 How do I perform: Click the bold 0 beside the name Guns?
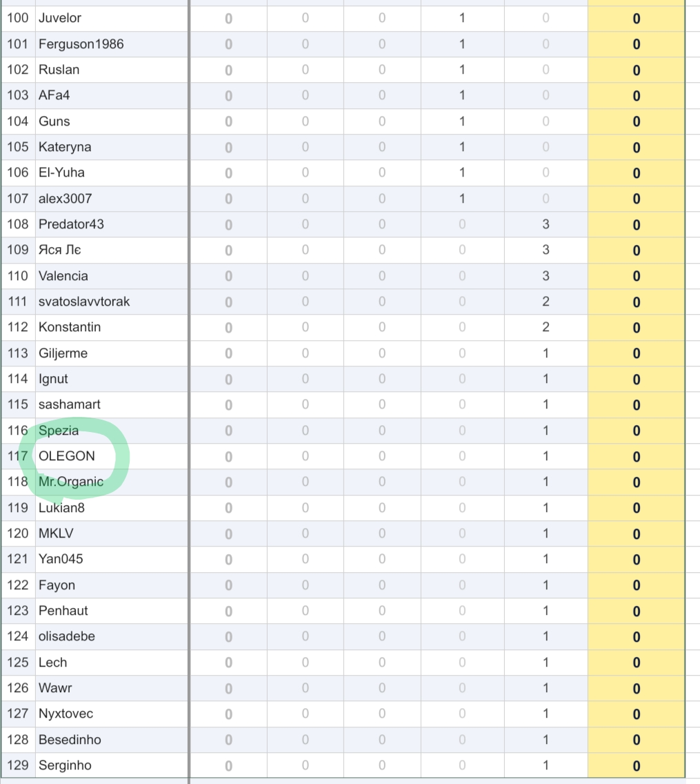point(228,121)
